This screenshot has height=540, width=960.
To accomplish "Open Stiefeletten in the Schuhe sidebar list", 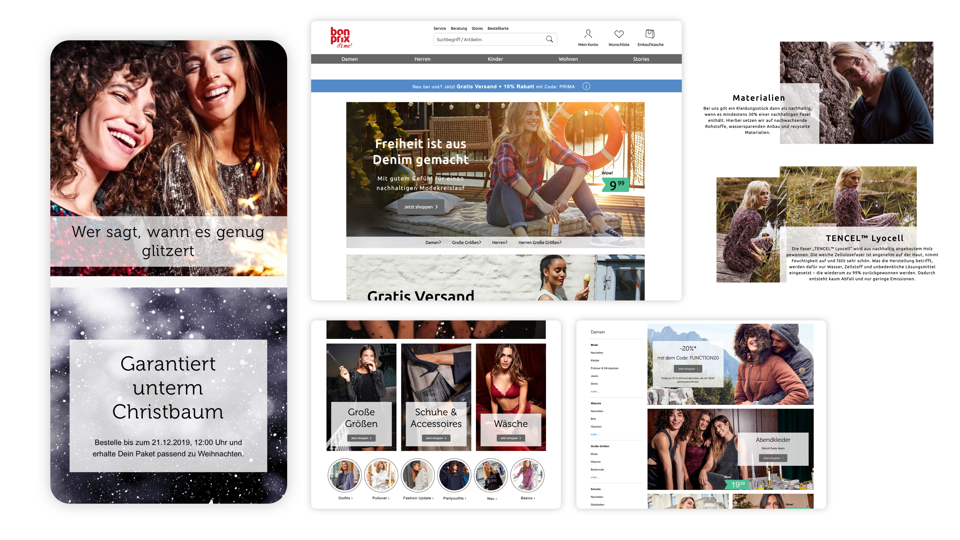I will click(598, 504).
